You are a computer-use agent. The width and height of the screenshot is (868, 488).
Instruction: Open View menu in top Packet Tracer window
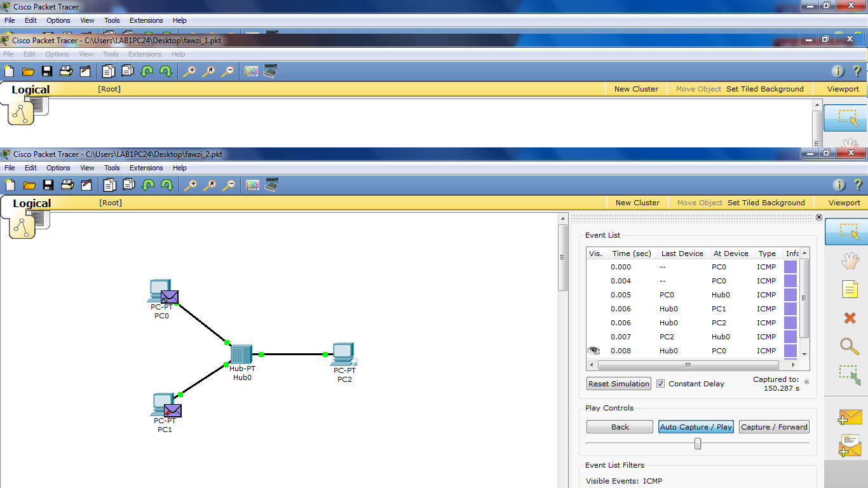click(x=87, y=20)
